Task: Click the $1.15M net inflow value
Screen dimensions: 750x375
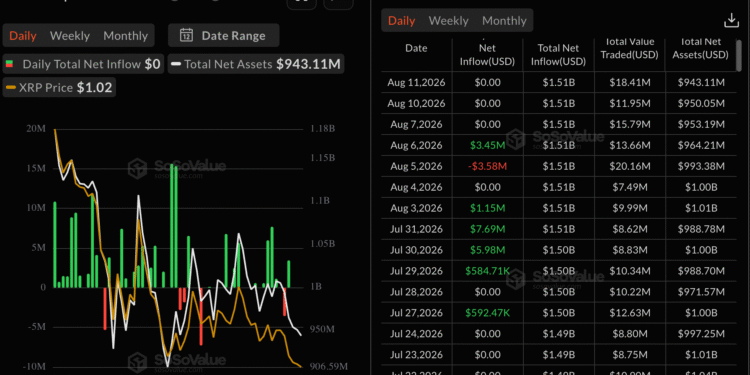Action: pyautogui.click(x=487, y=209)
